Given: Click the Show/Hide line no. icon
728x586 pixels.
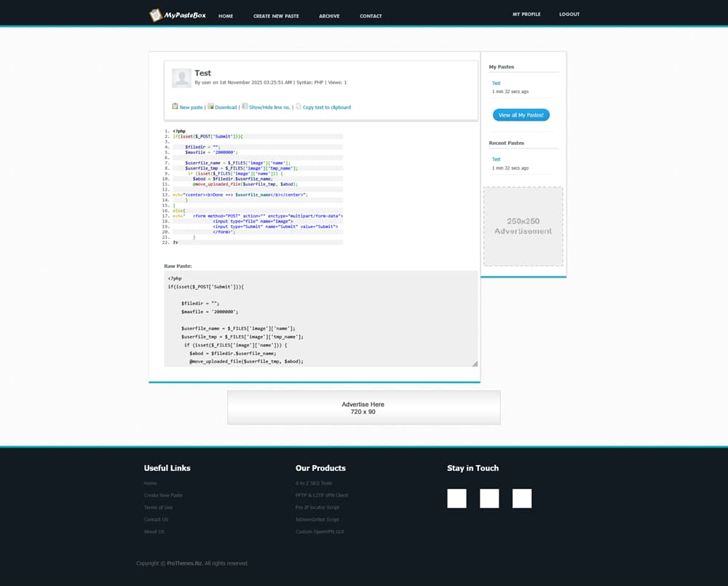Looking at the screenshot, I should click(245, 106).
